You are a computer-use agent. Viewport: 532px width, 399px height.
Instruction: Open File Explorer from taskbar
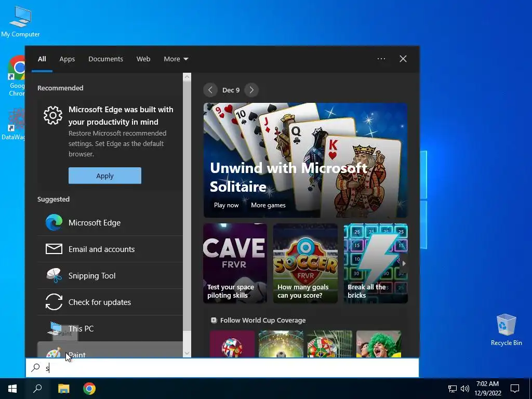pyautogui.click(x=63, y=389)
